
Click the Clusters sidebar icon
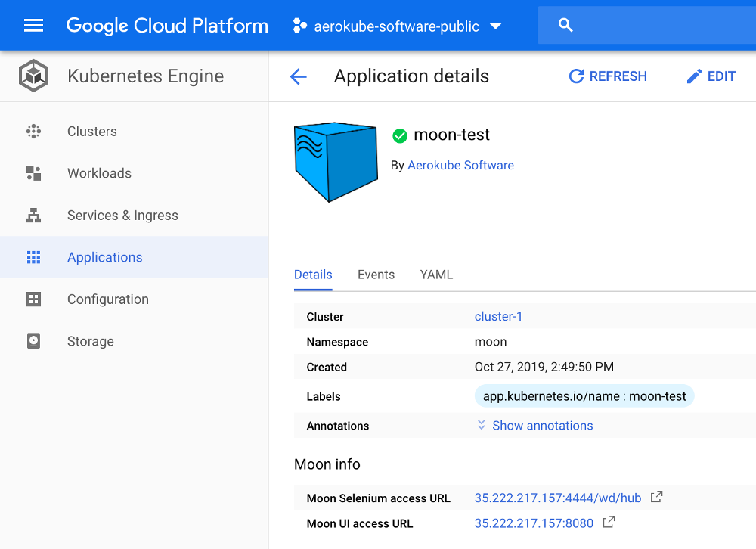(33, 132)
